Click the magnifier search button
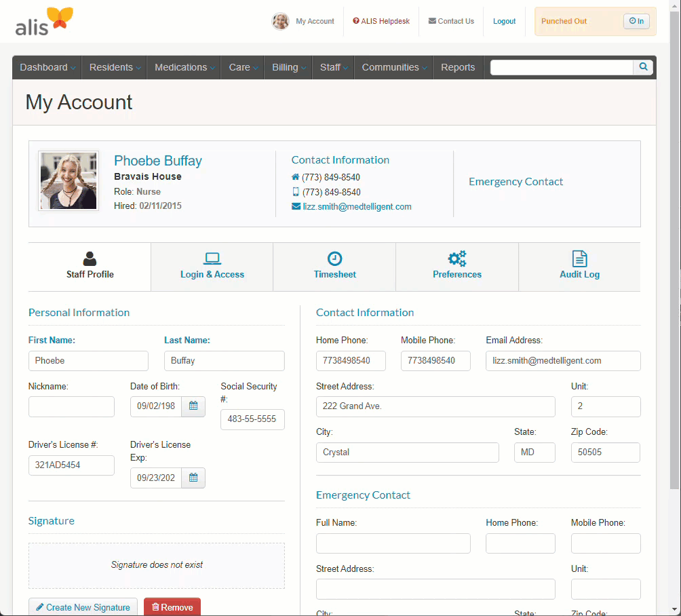The height and width of the screenshot is (616, 681). (x=643, y=67)
